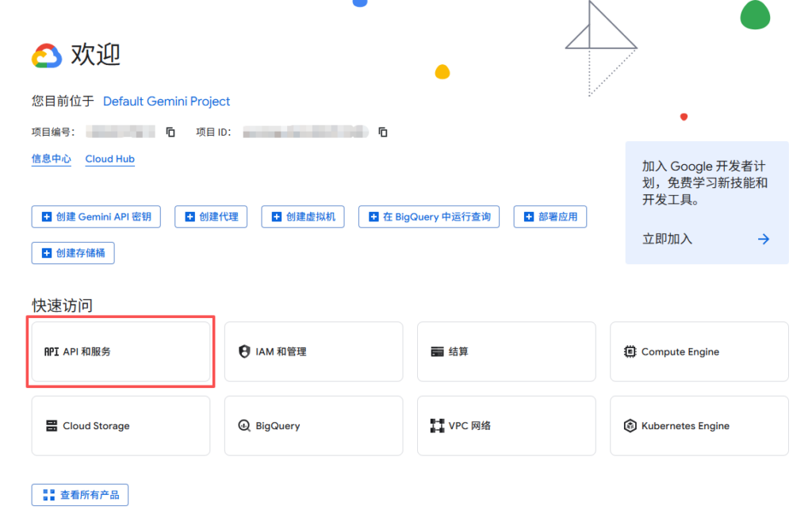Click plus icon on 部署应用 button

tap(529, 217)
